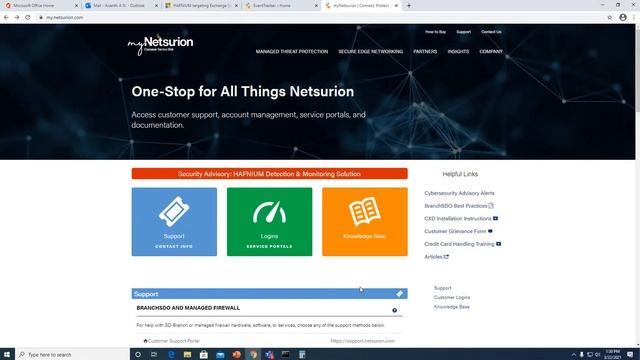
Task: Reload the my.netsurion.com page
Action: pos(28,18)
